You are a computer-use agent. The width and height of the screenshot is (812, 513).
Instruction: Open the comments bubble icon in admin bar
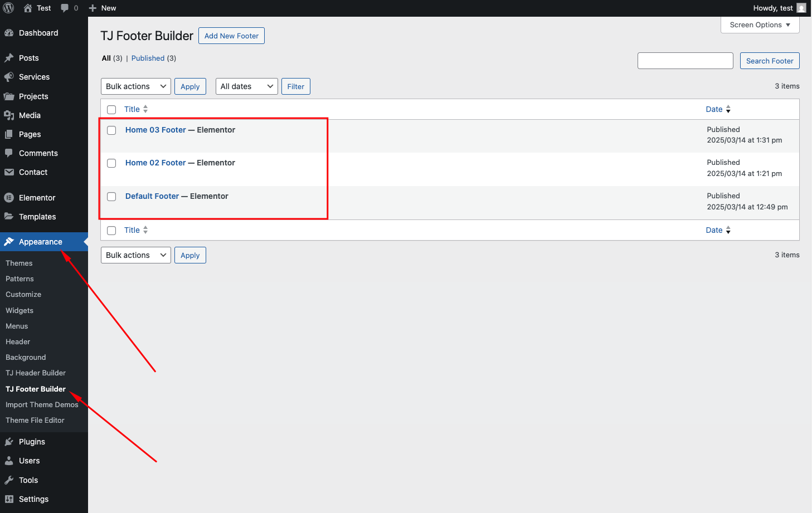[x=65, y=8]
